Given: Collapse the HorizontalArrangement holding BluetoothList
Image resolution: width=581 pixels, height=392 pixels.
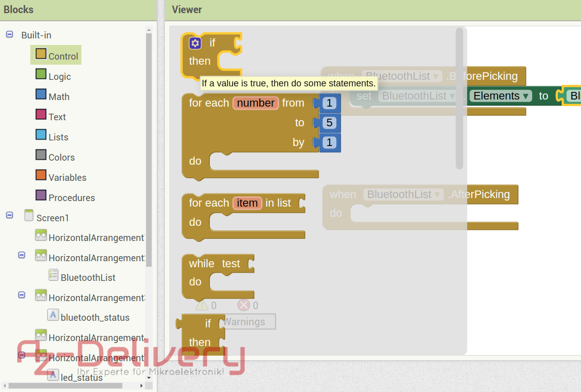Looking at the screenshot, I should tap(22, 255).
